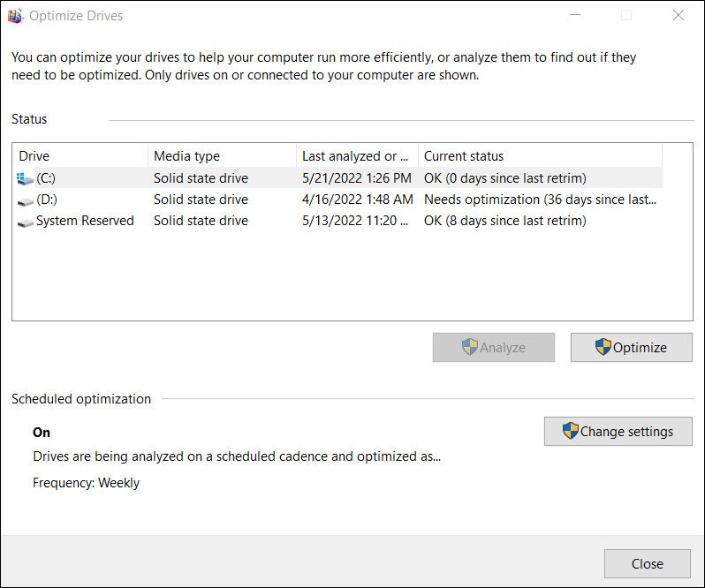Select the System Reserved drive name
This screenshot has height=588, width=705.
tap(85, 221)
